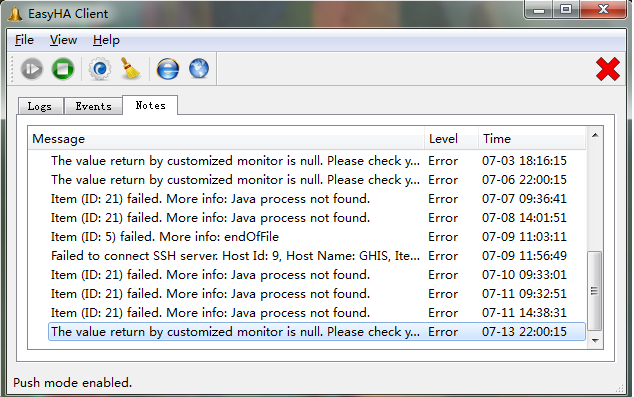Open the Help menu
This screenshot has width=634, height=397.
(106, 40)
